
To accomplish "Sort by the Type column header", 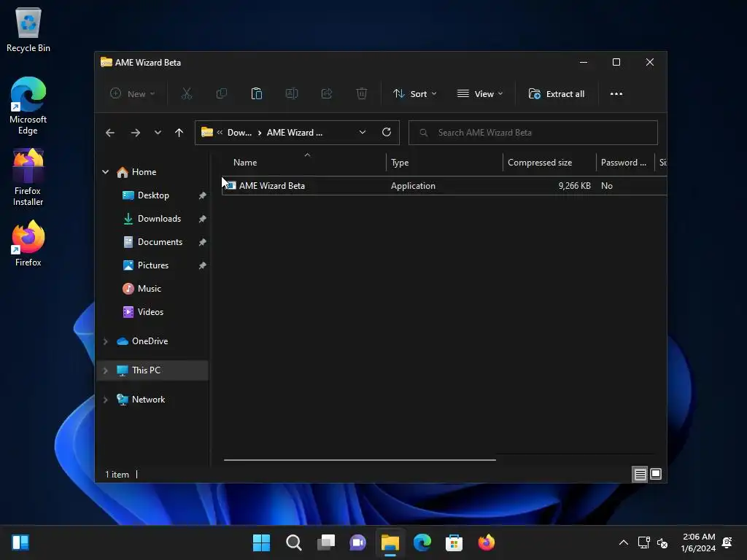I will [444, 163].
